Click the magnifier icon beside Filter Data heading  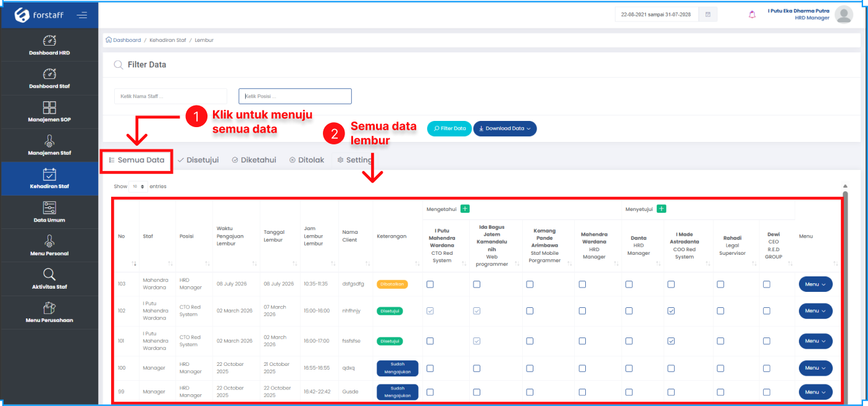[x=119, y=65]
